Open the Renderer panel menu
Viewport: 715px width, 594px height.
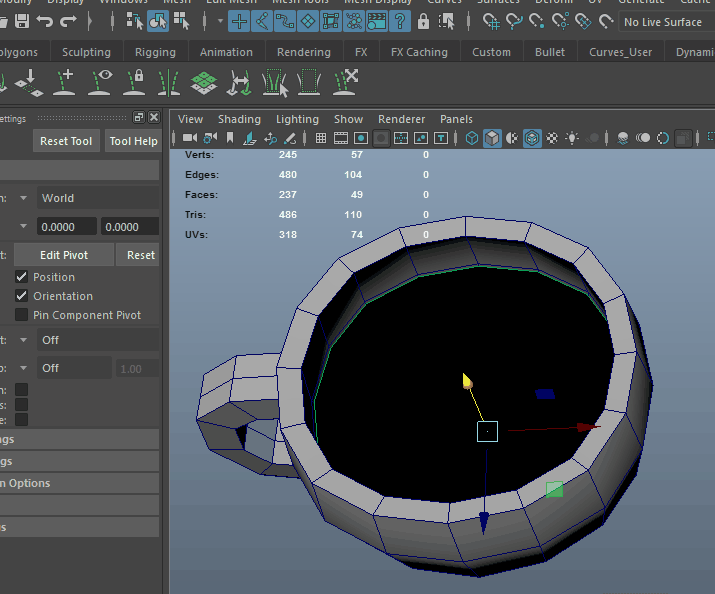(401, 119)
